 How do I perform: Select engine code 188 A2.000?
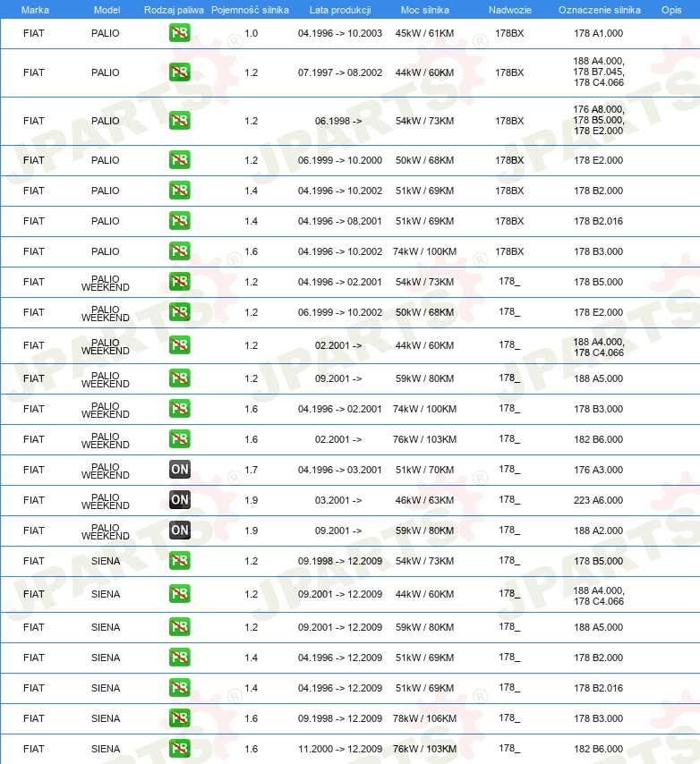[x=598, y=531]
